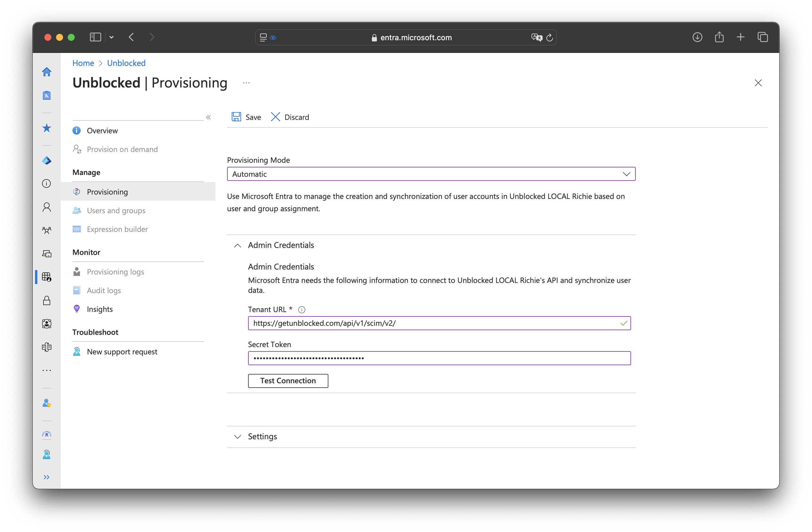Open the user with shield sidebar icon
812x532 pixels.
pos(47,403)
